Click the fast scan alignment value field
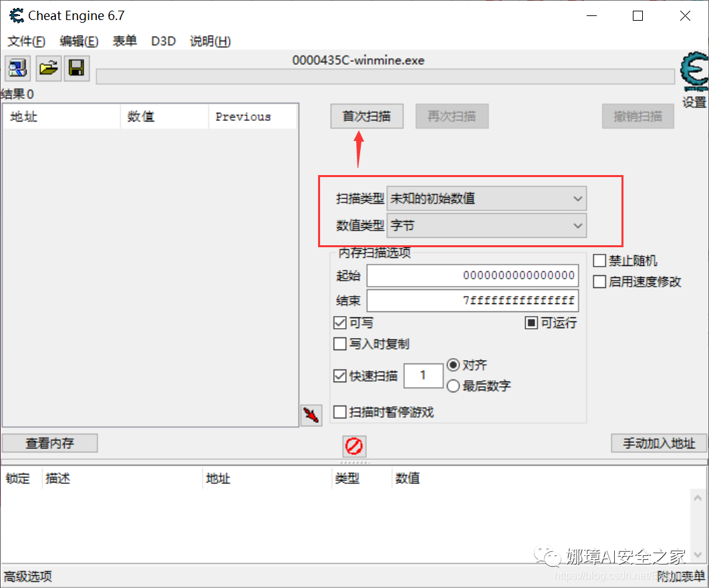 click(x=423, y=375)
